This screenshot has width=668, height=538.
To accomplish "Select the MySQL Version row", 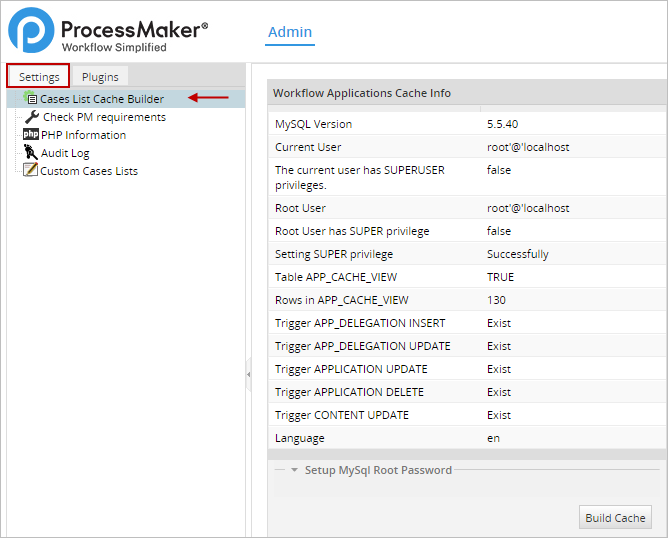I will click(467, 124).
